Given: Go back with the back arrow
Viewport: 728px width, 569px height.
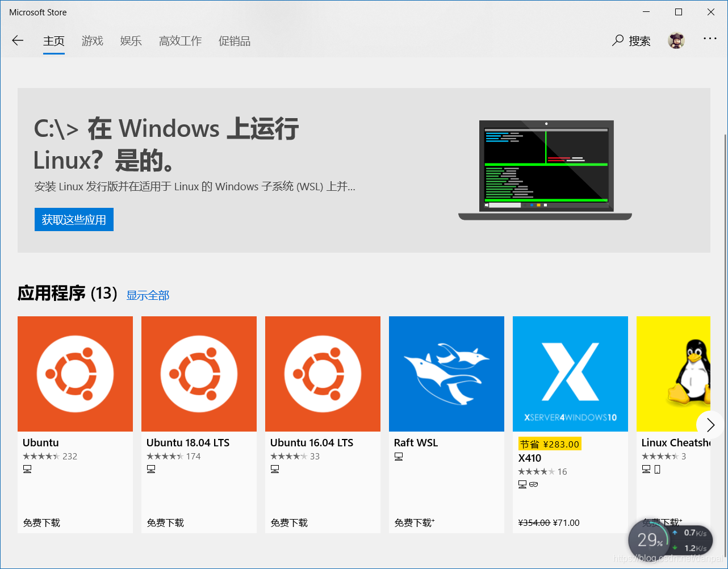Looking at the screenshot, I should (18, 40).
